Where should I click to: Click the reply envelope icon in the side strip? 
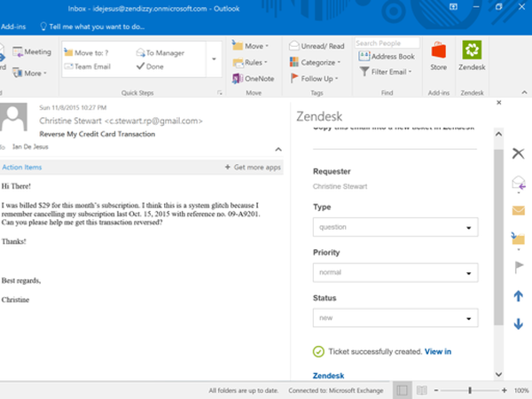point(519,184)
